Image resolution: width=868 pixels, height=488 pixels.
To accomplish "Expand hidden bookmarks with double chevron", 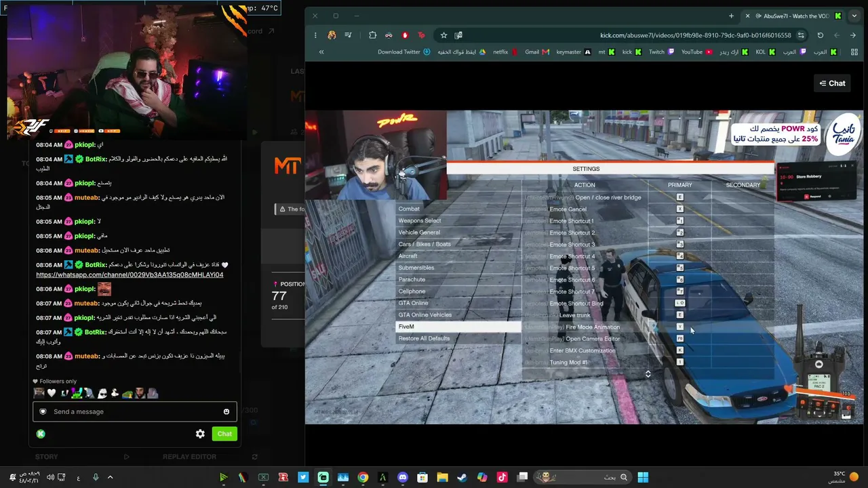I will [x=321, y=52].
